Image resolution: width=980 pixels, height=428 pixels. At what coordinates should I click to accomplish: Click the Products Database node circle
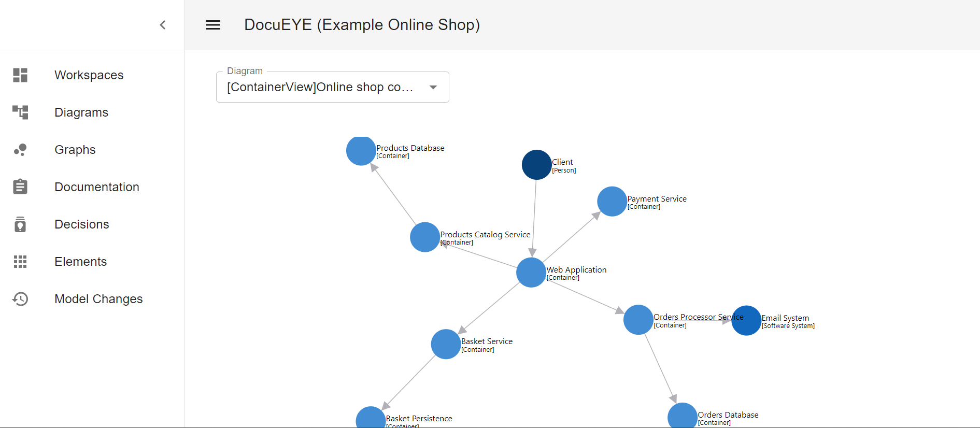(361, 151)
